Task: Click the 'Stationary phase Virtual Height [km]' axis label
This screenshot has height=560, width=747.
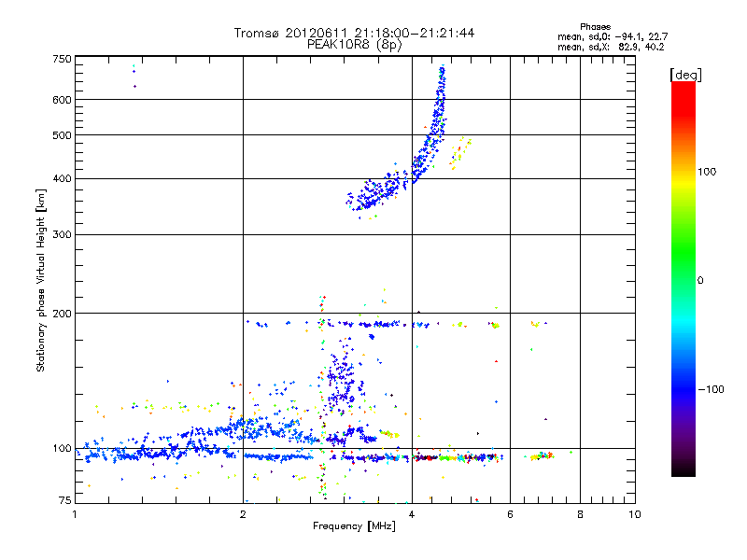Action: (41, 280)
